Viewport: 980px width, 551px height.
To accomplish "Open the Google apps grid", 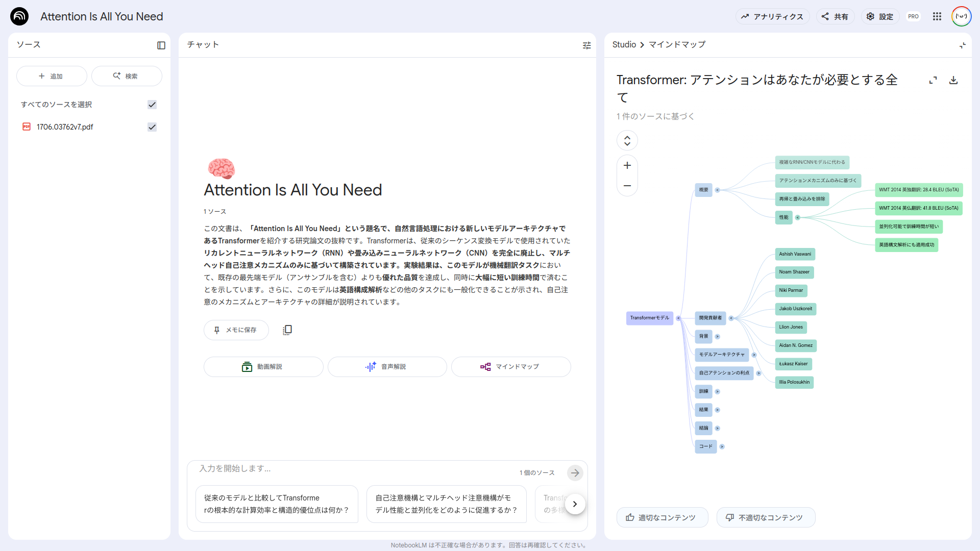I will tap(937, 16).
